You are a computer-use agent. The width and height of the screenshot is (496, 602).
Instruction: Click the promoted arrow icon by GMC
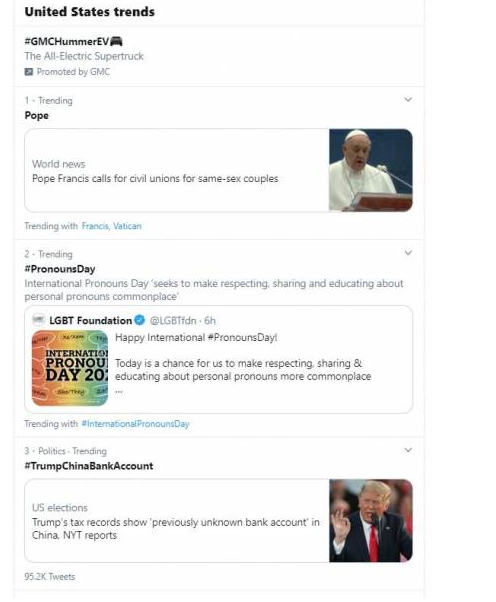29,72
